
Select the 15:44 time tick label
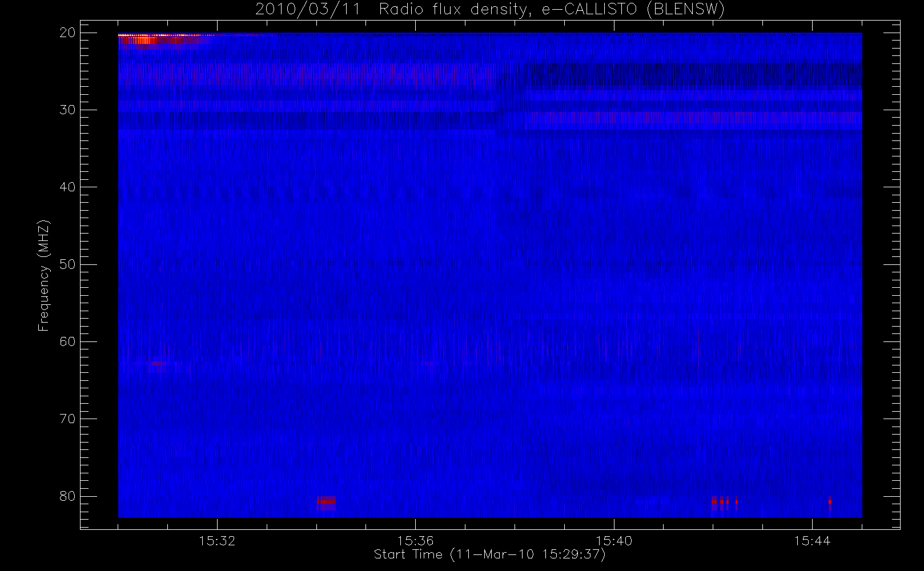click(812, 541)
